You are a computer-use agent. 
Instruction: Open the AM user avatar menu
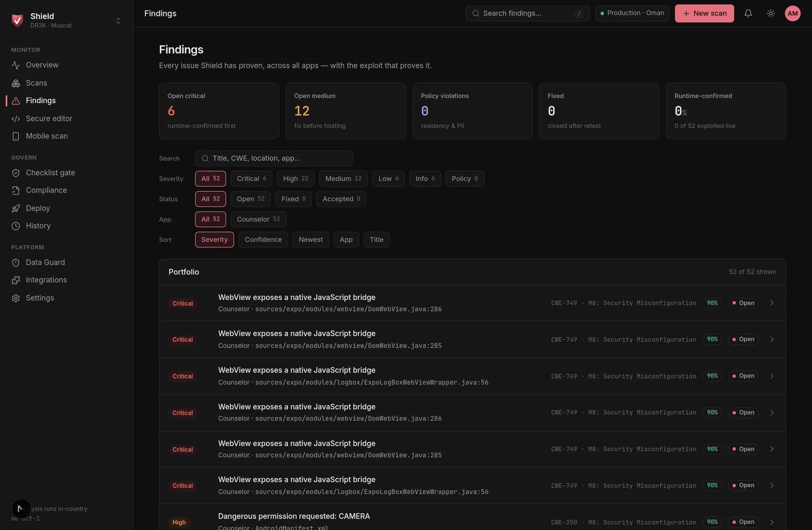pyautogui.click(x=793, y=13)
